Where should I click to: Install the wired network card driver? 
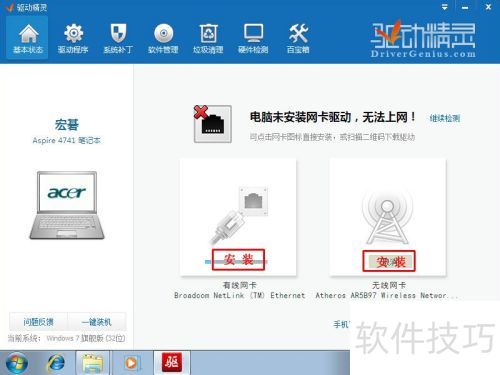coord(238,260)
